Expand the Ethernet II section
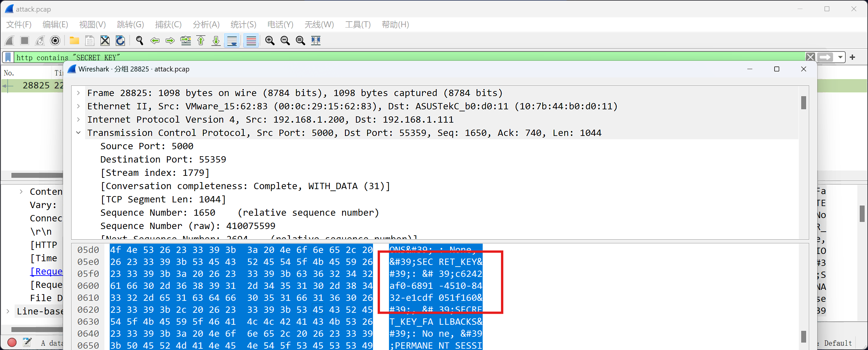The image size is (868, 350). tap(78, 106)
